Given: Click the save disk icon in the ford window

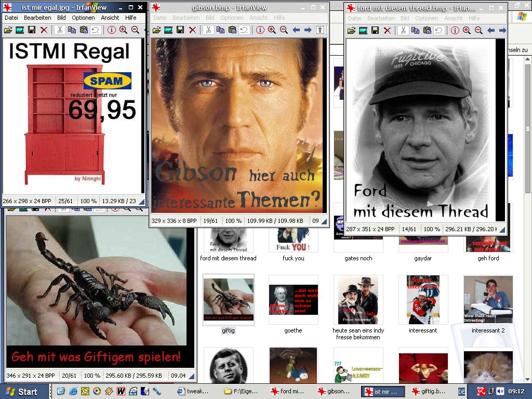Looking at the screenshot, I should pos(375,31).
